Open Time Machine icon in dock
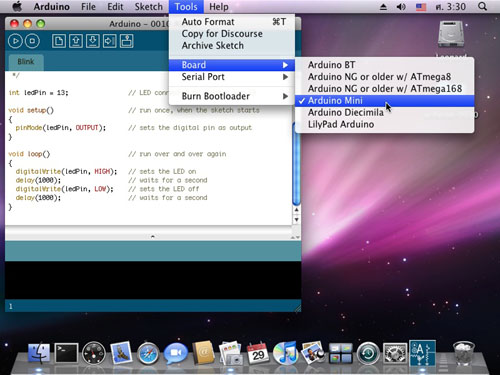 [x=368, y=353]
